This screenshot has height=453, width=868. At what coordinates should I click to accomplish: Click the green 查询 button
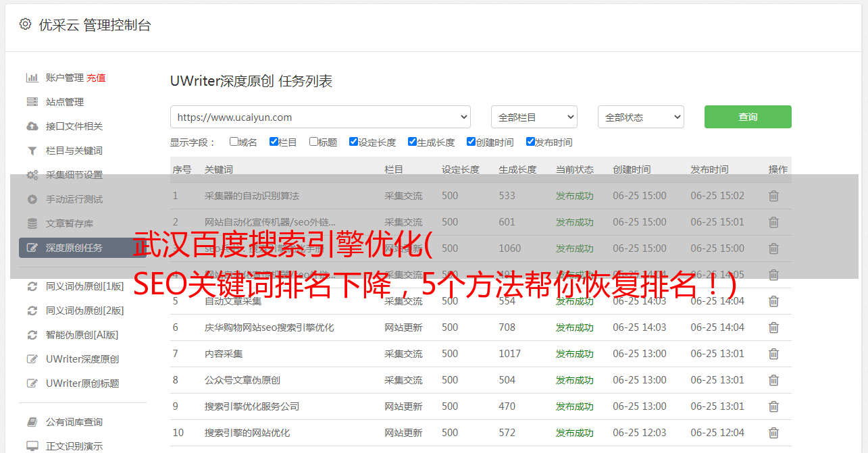tap(747, 117)
